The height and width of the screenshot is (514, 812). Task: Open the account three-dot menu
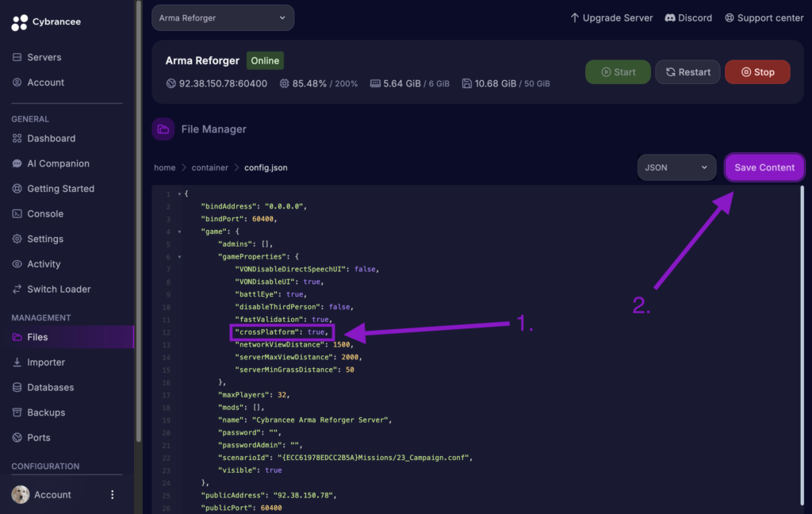(113, 495)
